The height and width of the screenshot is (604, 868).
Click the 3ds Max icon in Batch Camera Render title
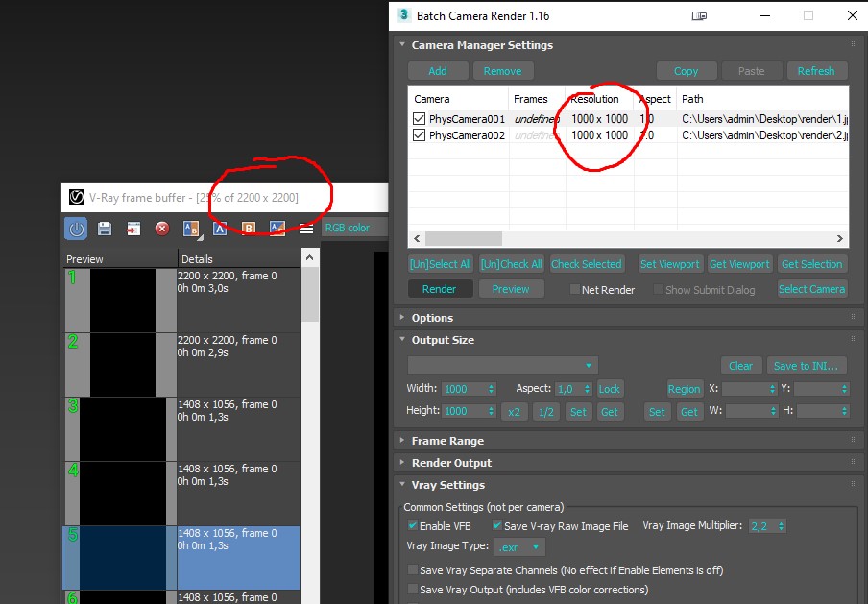(404, 15)
